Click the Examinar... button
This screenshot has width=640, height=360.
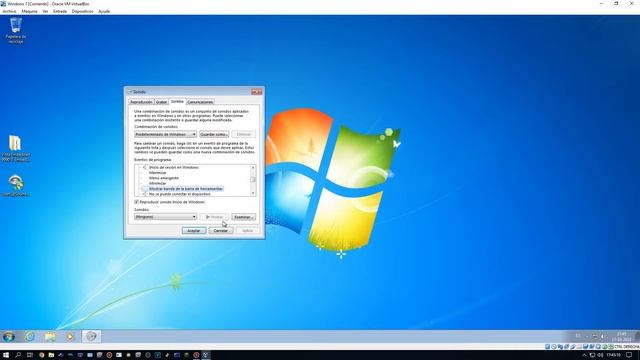pos(244,217)
